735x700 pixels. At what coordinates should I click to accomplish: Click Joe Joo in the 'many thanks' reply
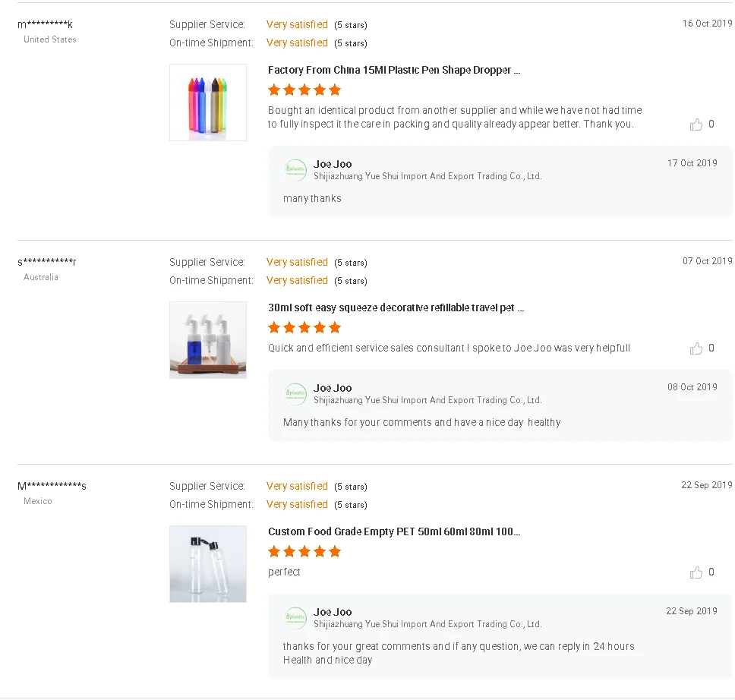pos(333,164)
